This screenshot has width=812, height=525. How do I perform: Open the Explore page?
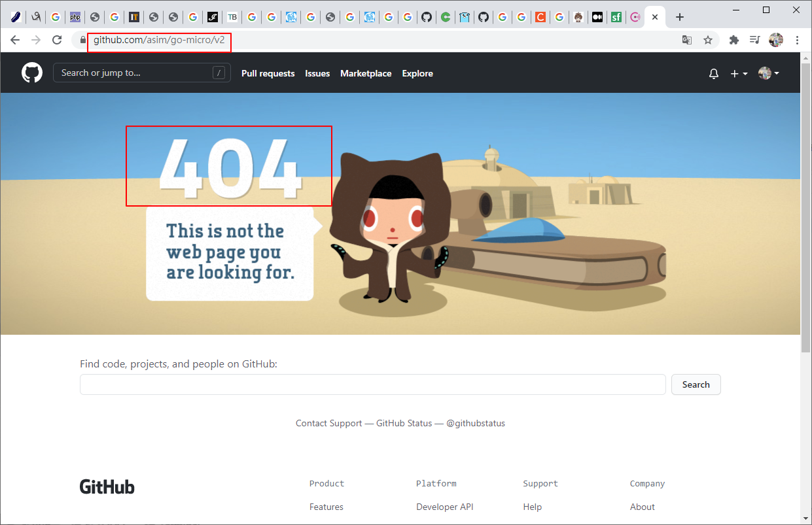(x=417, y=73)
